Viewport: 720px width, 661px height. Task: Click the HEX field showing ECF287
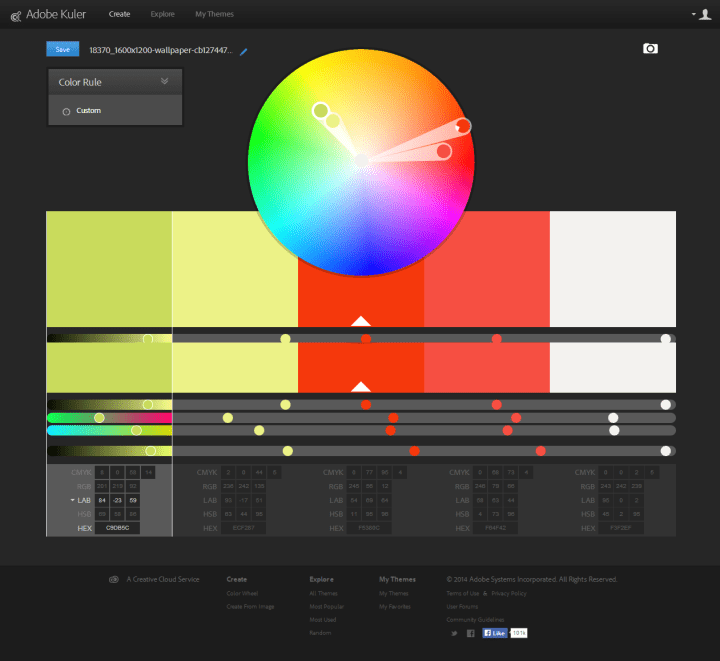point(243,528)
